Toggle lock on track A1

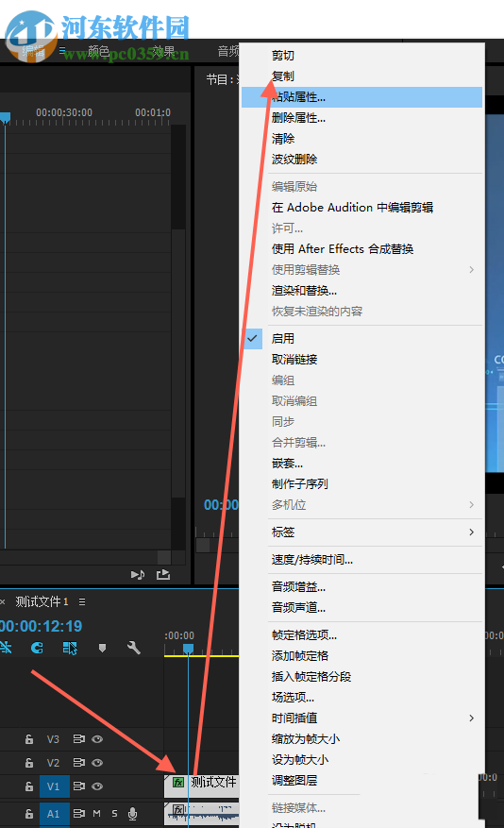(x=29, y=814)
